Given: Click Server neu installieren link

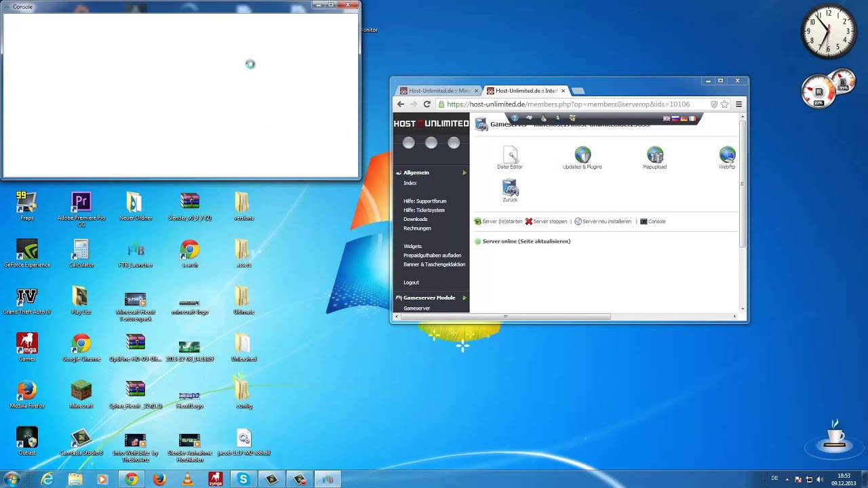Looking at the screenshot, I should (x=603, y=222).
